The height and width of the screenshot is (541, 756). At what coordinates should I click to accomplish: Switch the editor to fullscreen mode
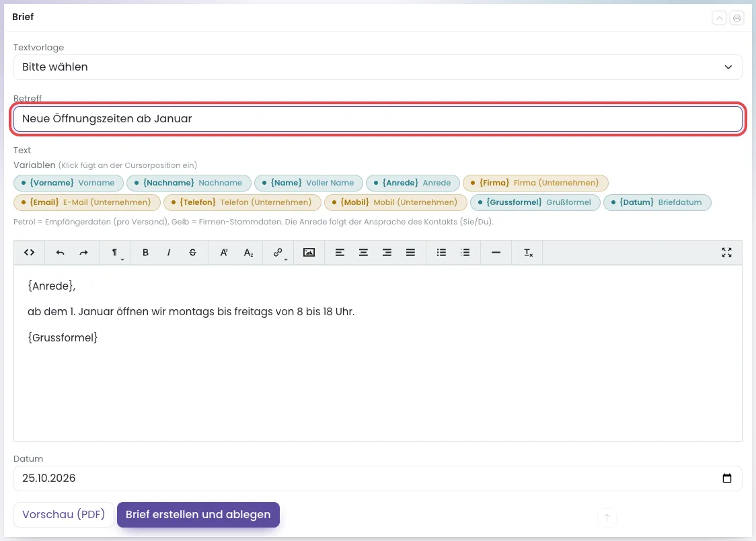(x=726, y=253)
